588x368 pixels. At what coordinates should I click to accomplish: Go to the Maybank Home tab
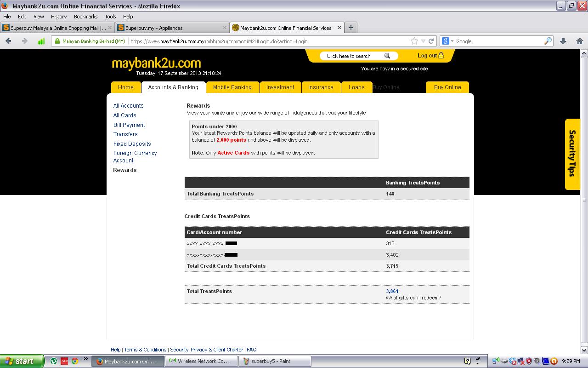tap(126, 87)
